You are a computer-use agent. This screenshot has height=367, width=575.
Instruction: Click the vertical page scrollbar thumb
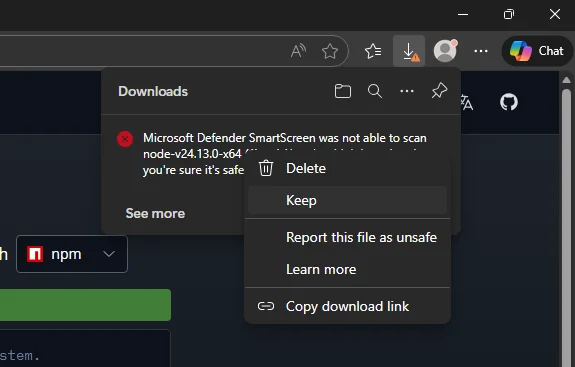[x=567, y=227]
